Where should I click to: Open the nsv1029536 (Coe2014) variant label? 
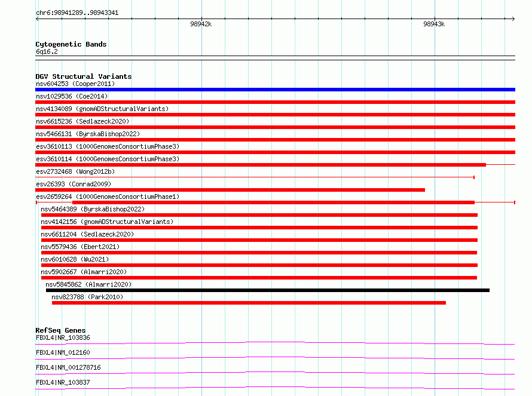(x=72, y=96)
